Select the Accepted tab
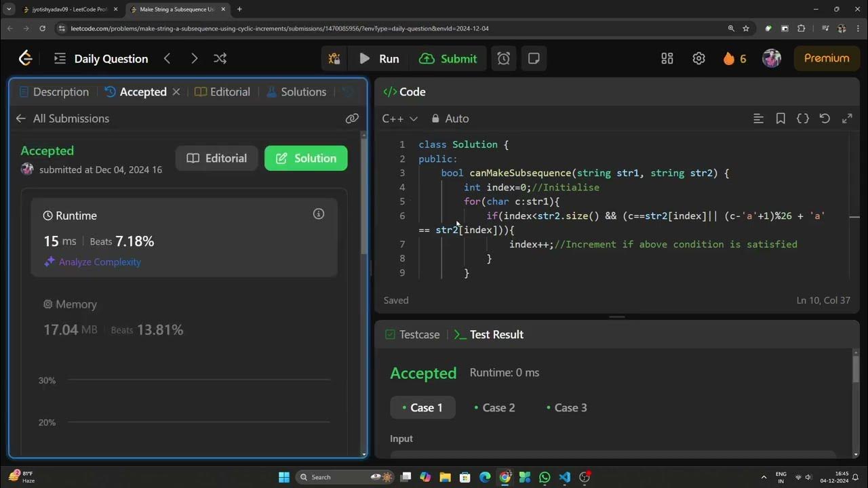 click(136, 91)
